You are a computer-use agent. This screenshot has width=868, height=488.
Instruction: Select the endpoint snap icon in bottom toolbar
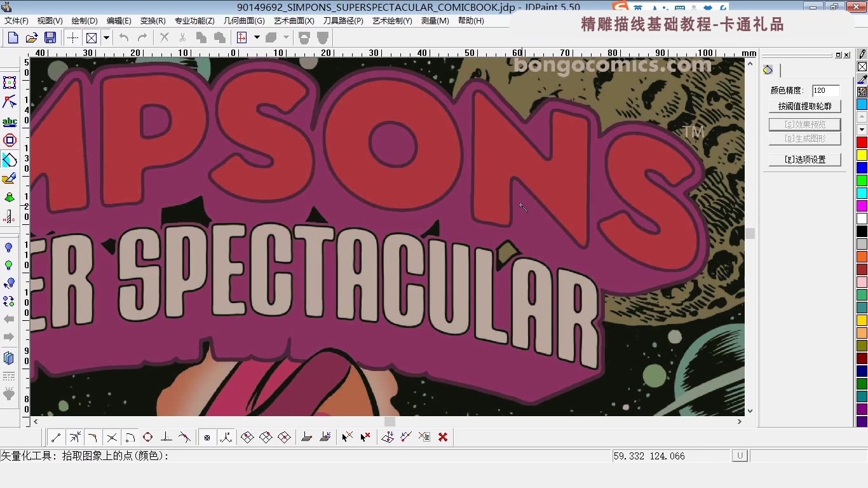point(56,437)
